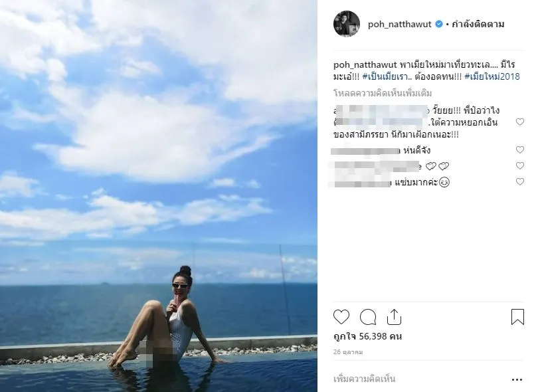Toggle the กำลังติดตาม following button
The width and height of the screenshot is (536, 392).
[478, 25]
